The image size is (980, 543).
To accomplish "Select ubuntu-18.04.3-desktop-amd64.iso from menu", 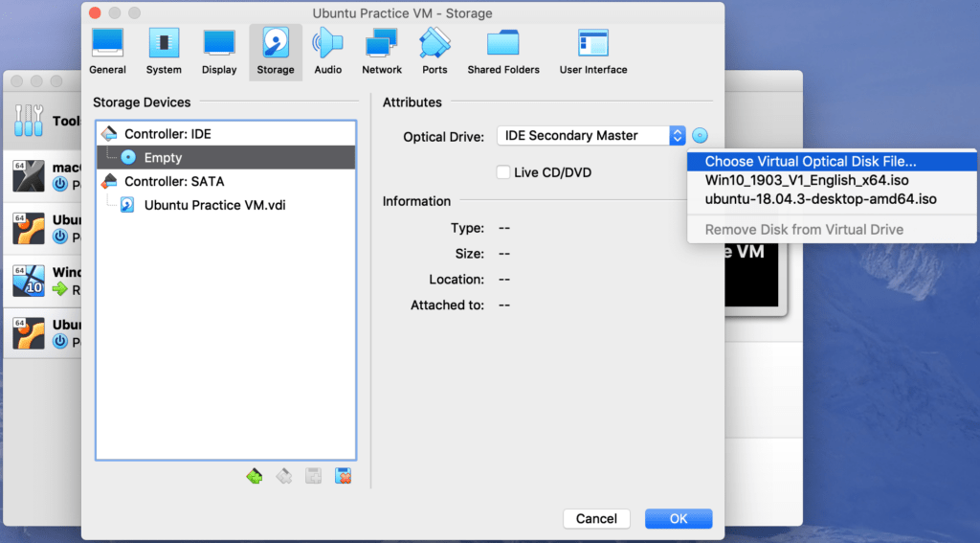I will pyautogui.click(x=832, y=199).
